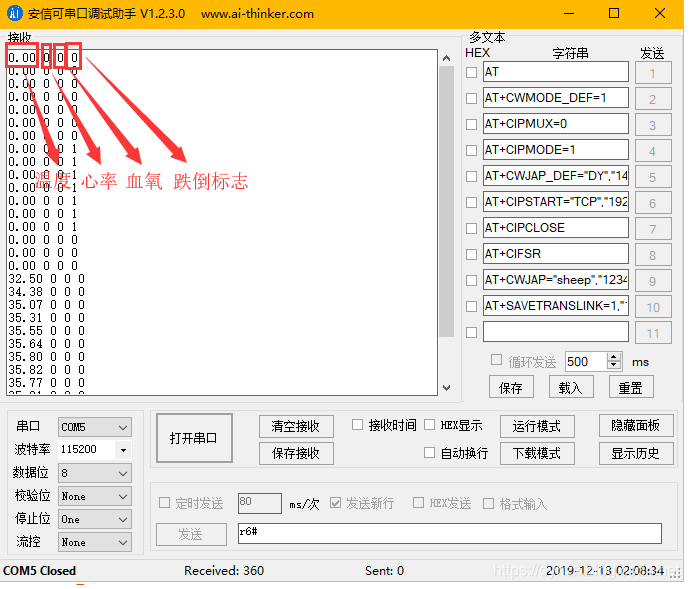Toggle the 发送新行 checkbox
691x589 pixels.
[335, 503]
